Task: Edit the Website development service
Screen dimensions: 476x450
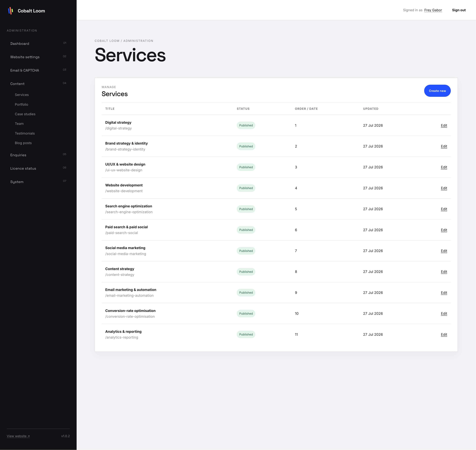Action: [x=444, y=188]
